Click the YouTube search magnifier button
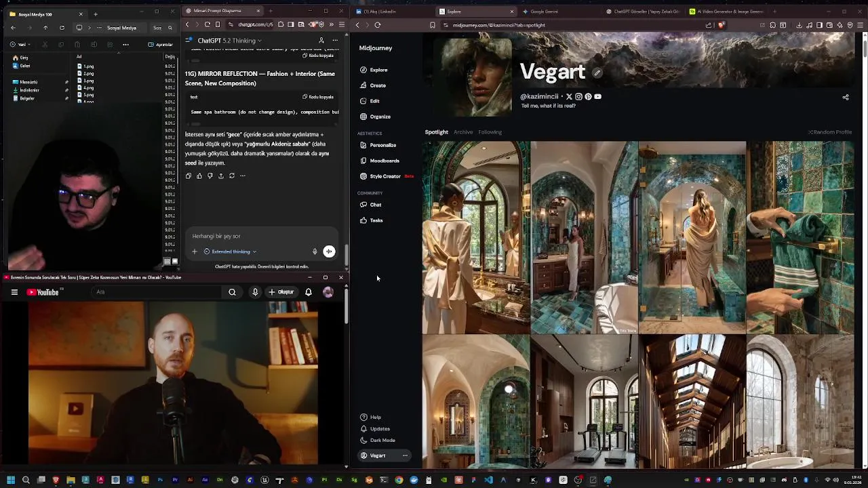The image size is (868, 488). (232, 292)
